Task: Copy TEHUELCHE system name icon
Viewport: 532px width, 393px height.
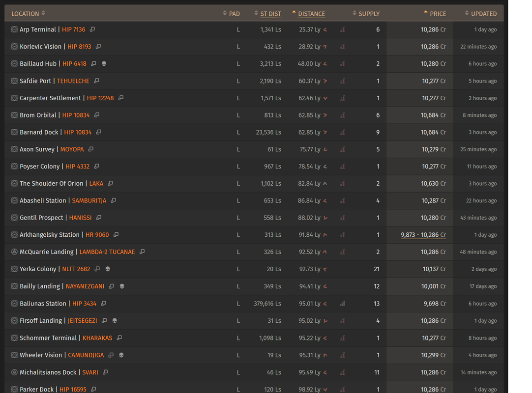Action: click(x=97, y=81)
